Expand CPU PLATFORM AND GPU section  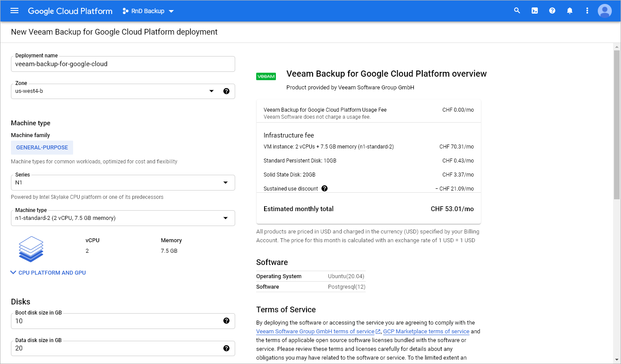pos(48,272)
